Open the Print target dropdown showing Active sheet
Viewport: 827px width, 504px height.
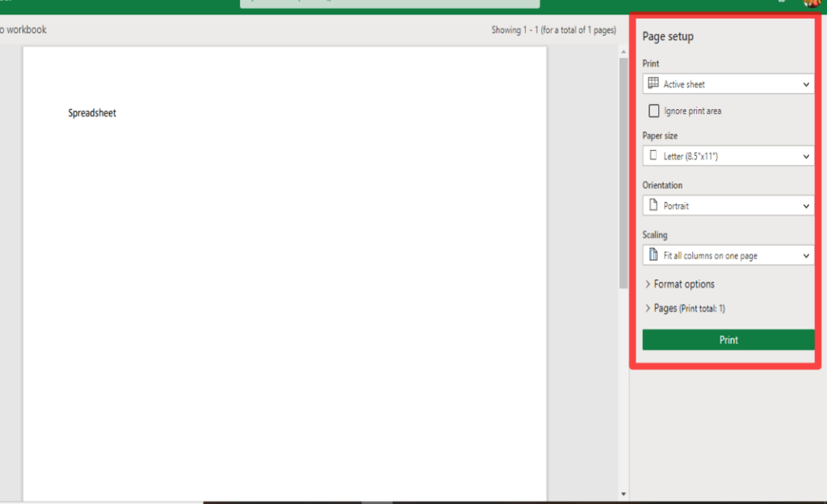pyautogui.click(x=727, y=83)
